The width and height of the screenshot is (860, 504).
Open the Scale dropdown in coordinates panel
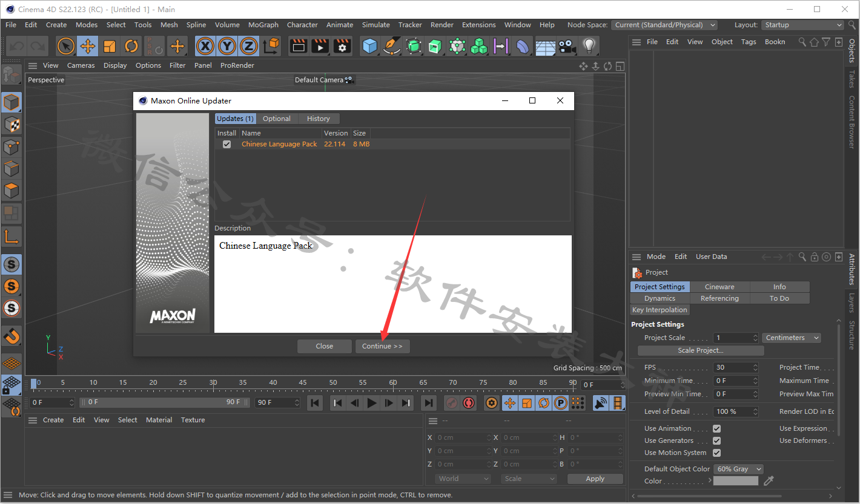click(529, 479)
